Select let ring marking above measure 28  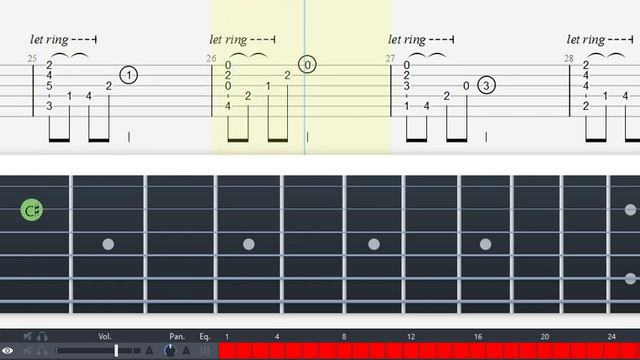pyautogui.click(x=600, y=40)
